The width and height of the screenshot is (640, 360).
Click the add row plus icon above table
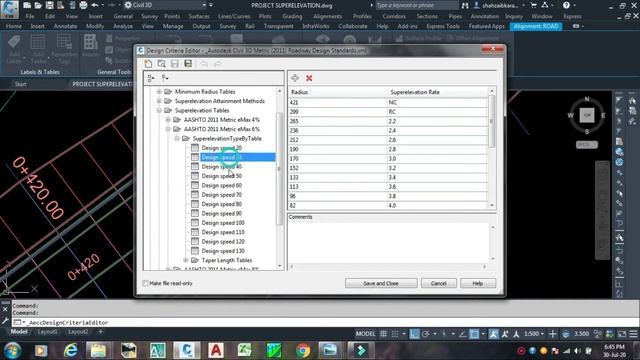tap(295, 78)
